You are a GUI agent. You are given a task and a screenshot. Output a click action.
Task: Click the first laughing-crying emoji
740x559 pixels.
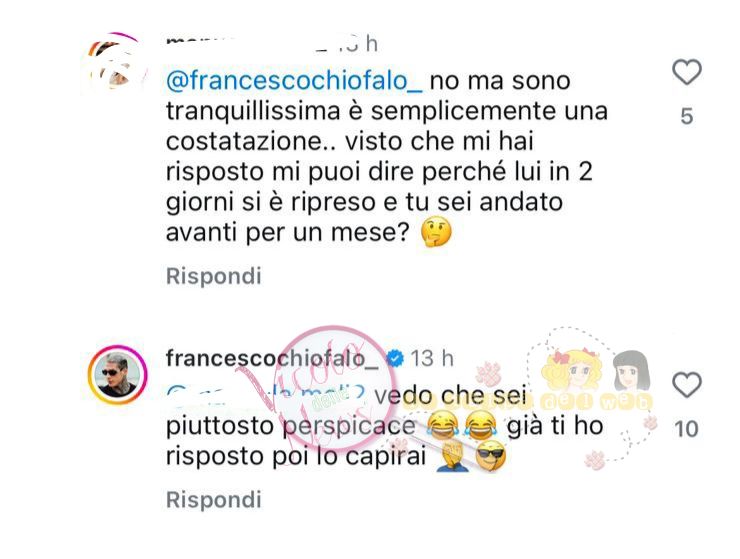[442, 425]
